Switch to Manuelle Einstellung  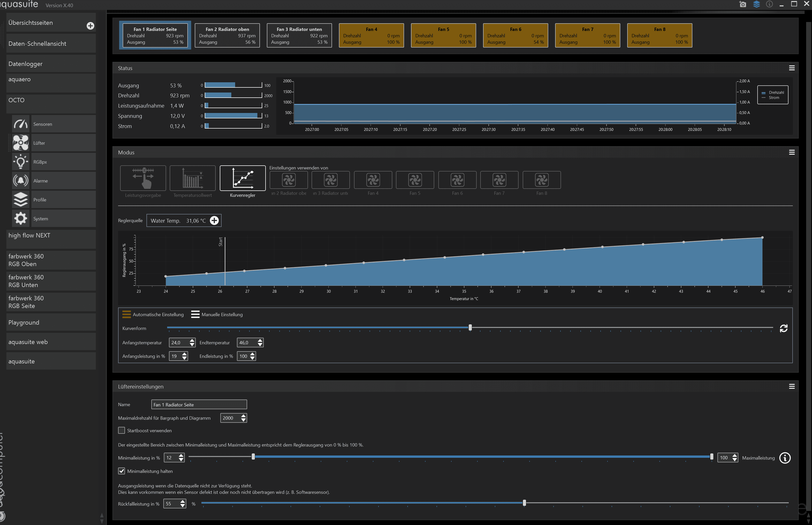click(217, 314)
